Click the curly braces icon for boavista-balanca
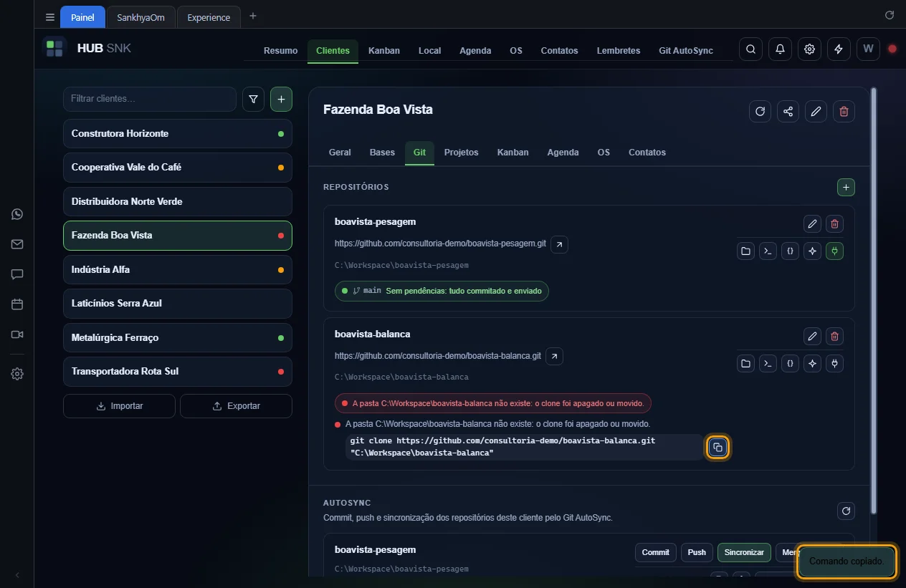 click(x=790, y=363)
